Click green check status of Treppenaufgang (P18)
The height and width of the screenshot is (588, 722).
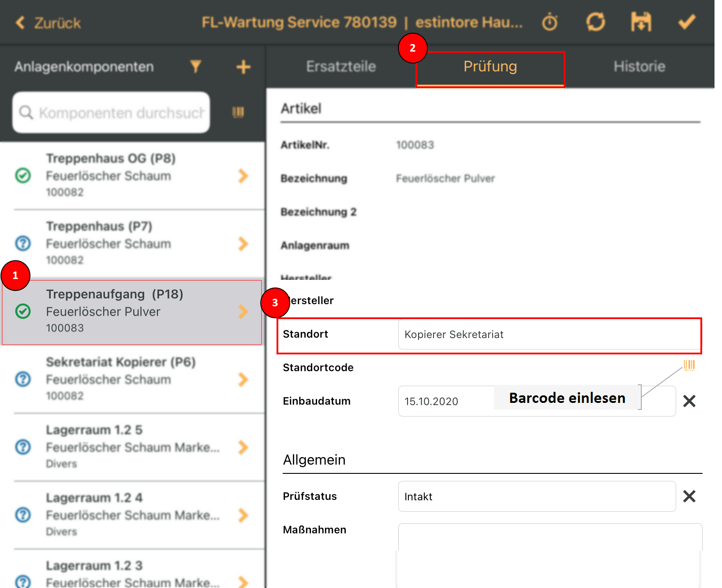click(23, 311)
